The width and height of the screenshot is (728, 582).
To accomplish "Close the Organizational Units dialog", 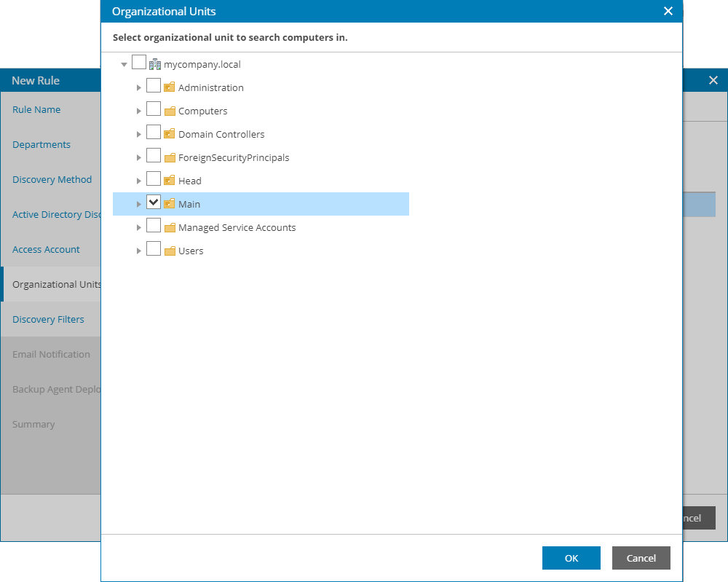I will coord(668,11).
